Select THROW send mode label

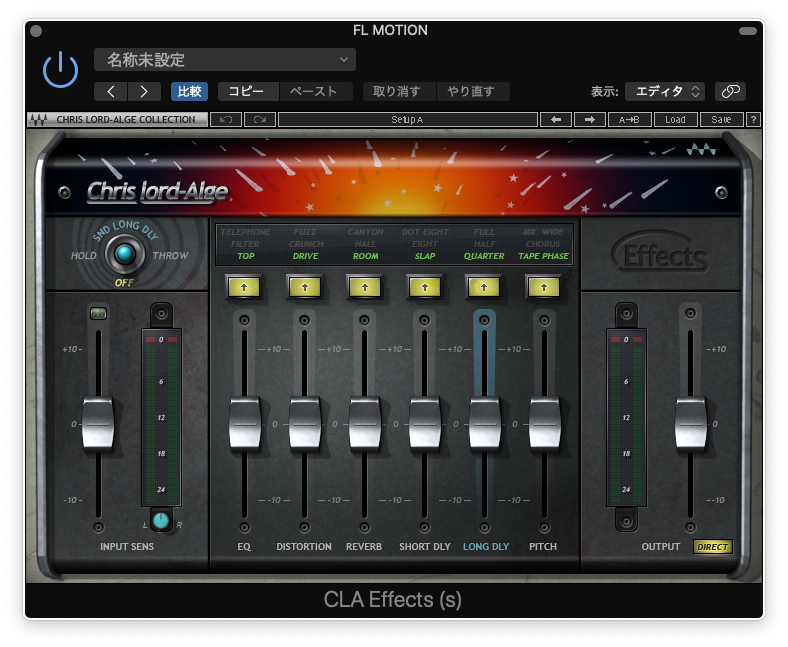170,255
